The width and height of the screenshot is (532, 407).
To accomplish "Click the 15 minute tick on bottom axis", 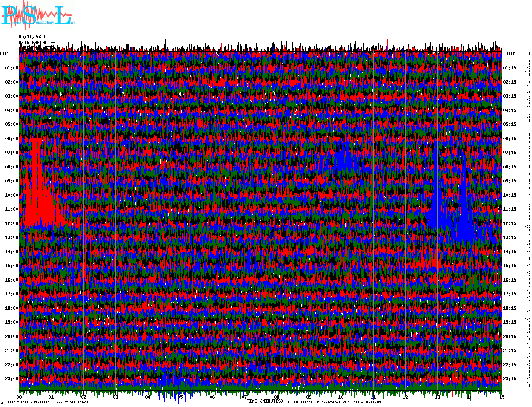I will tap(501, 397).
